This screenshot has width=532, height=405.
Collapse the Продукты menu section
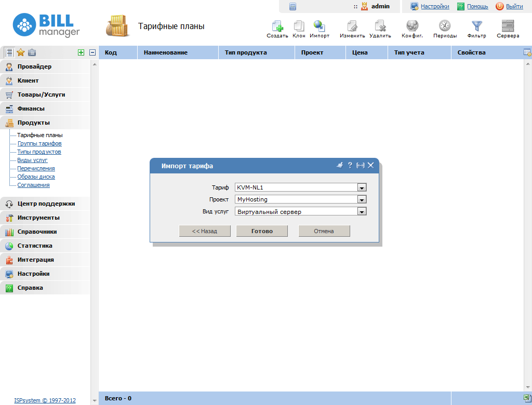[x=45, y=123]
